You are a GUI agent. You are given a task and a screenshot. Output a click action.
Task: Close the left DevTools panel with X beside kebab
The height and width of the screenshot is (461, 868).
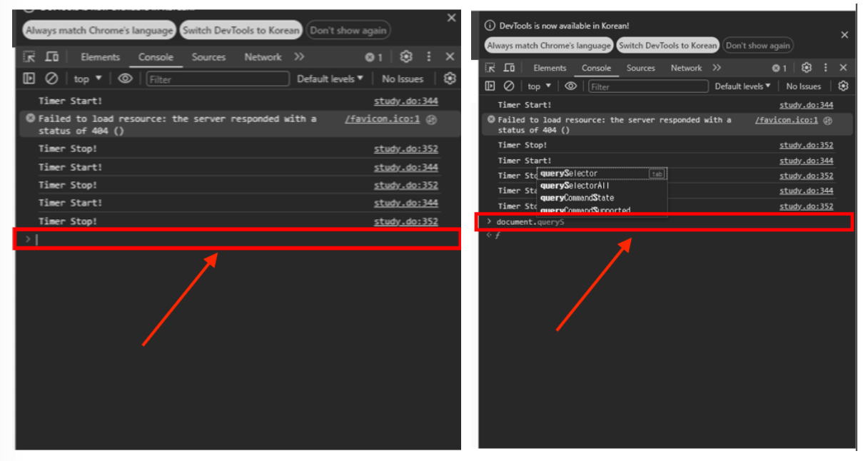(450, 56)
